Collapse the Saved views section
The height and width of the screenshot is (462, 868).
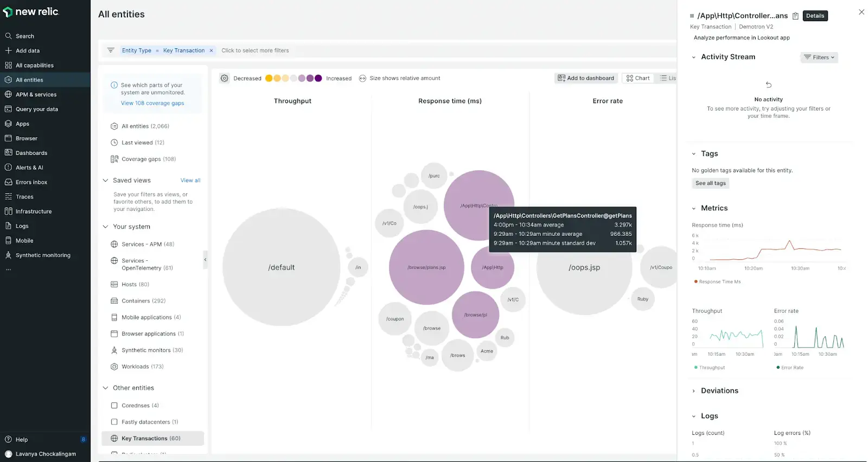click(x=106, y=181)
